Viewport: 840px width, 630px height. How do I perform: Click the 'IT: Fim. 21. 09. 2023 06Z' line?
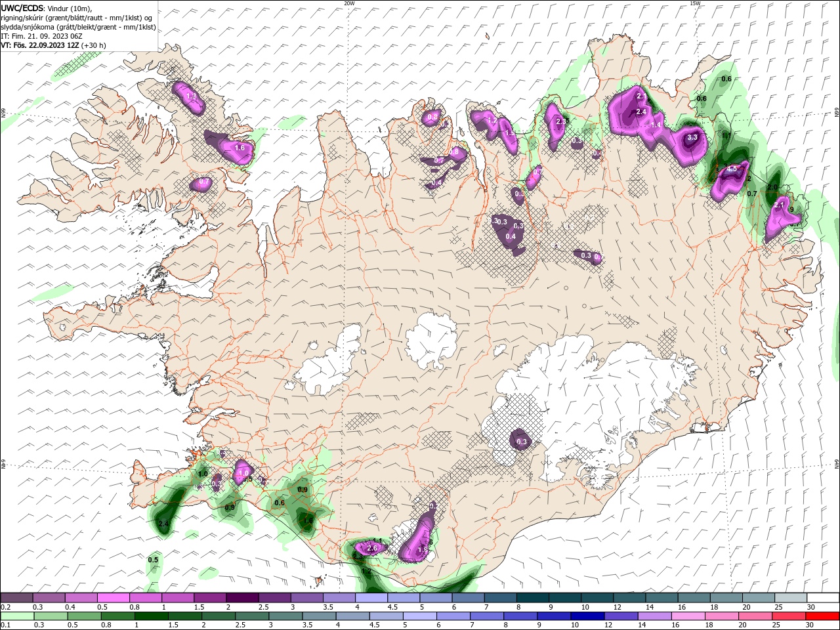pyautogui.click(x=42, y=36)
